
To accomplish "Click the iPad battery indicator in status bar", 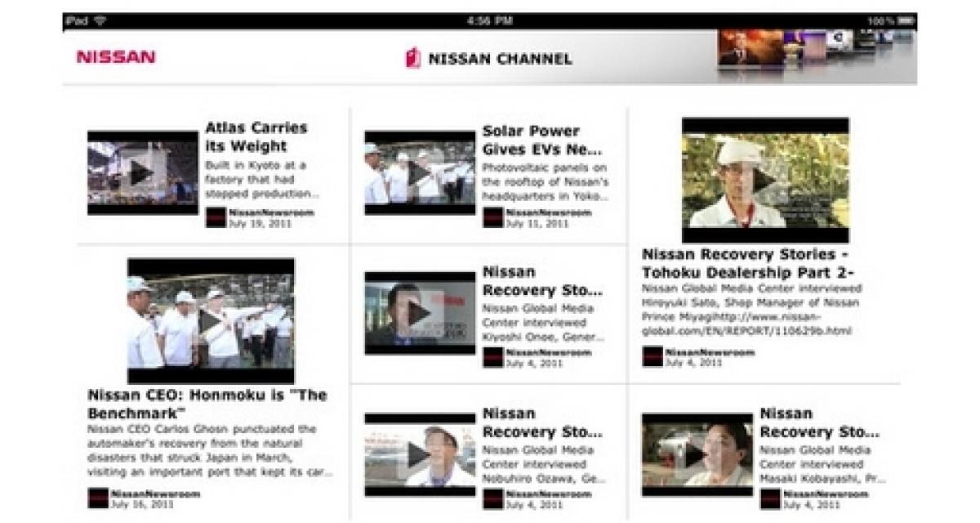I will (905, 20).
